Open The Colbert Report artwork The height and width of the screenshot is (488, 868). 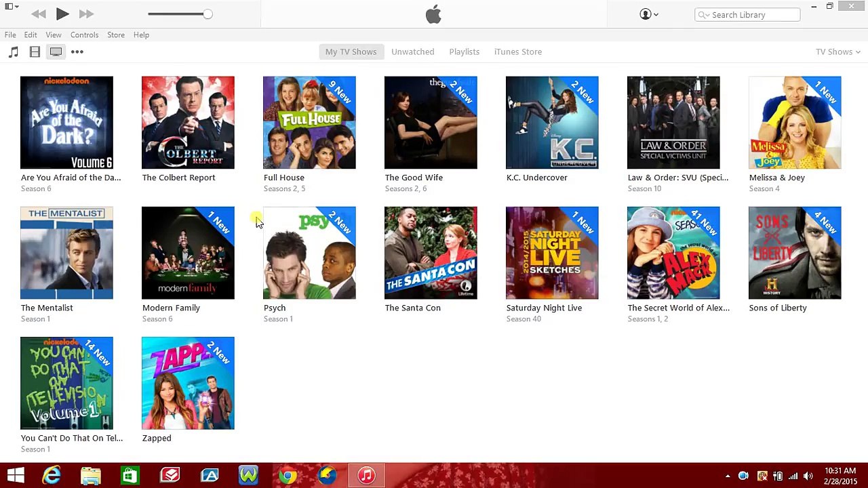[188, 123]
